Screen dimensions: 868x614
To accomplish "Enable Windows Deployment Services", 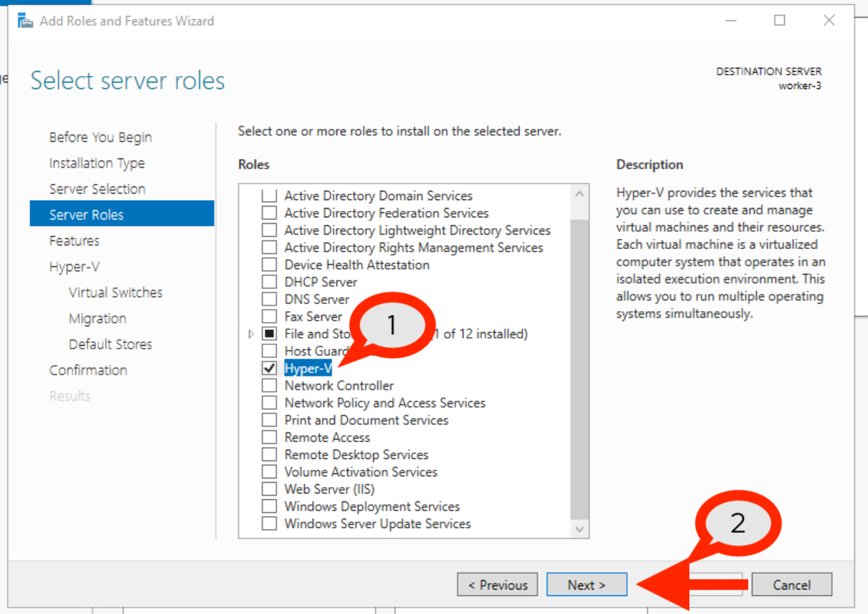I will click(270, 506).
